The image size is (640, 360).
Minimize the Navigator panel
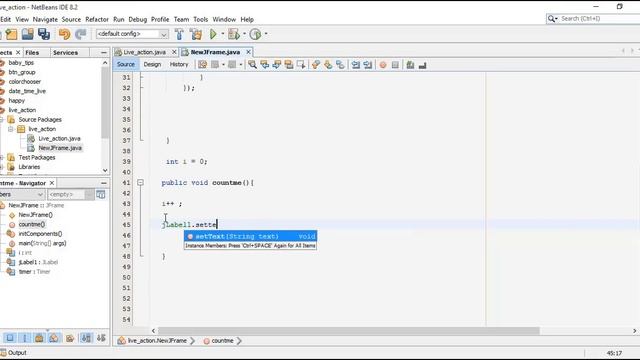point(104,183)
